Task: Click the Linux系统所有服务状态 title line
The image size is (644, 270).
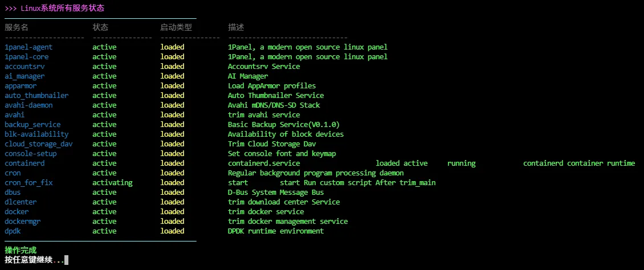Action: [x=55, y=8]
